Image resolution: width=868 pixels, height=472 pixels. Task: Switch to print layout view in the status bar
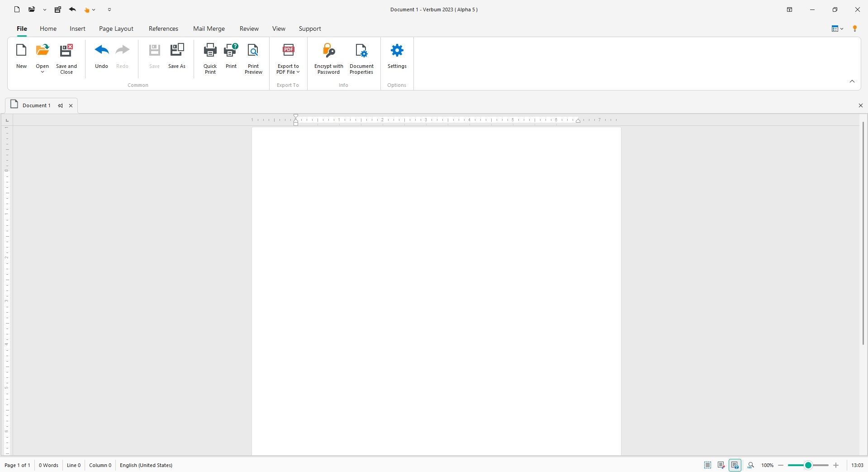click(x=735, y=465)
